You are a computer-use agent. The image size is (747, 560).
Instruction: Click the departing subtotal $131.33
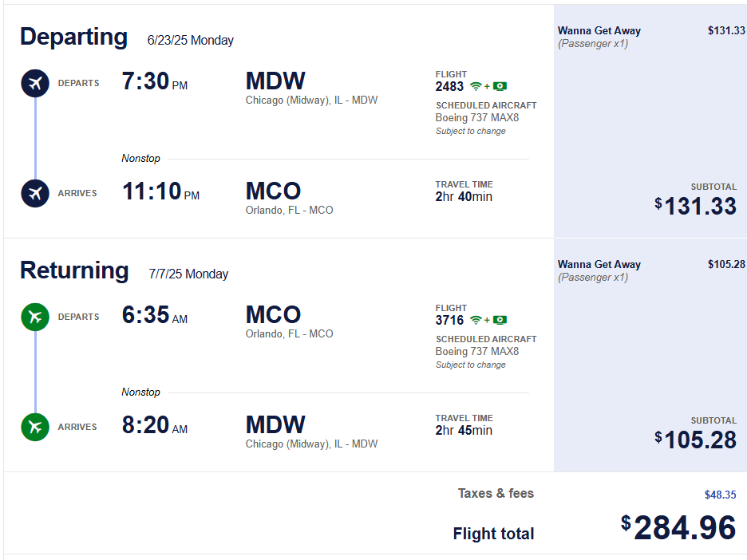pyautogui.click(x=696, y=206)
